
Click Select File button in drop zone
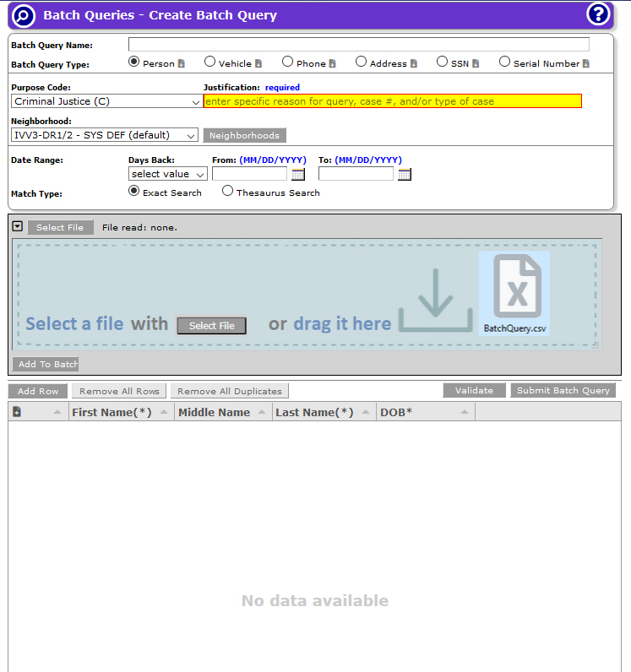tap(212, 326)
